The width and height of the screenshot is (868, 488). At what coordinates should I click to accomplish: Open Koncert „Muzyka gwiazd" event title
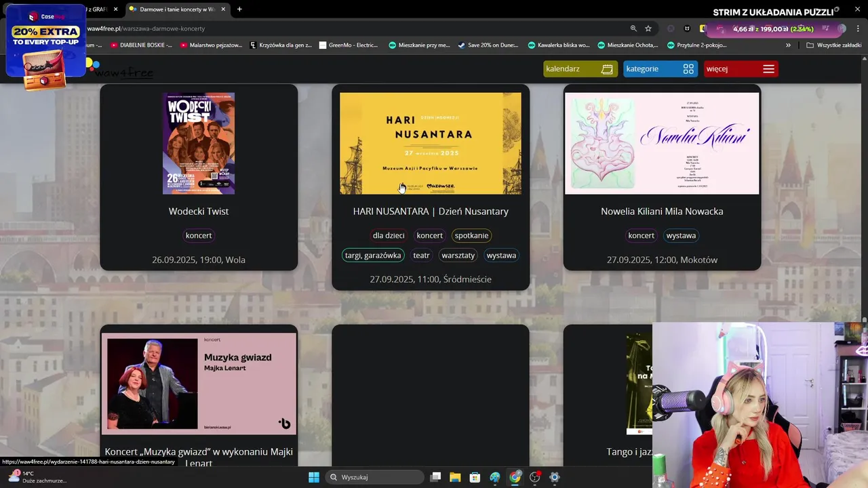click(x=199, y=457)
